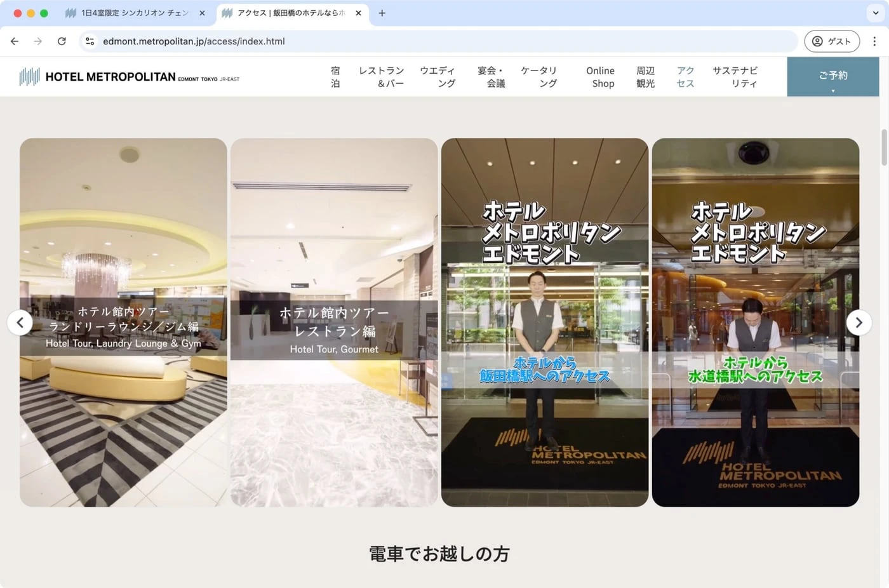Open the Online Shop menu item
This screenshot has height=588, width=889.
tap(600, 77)
